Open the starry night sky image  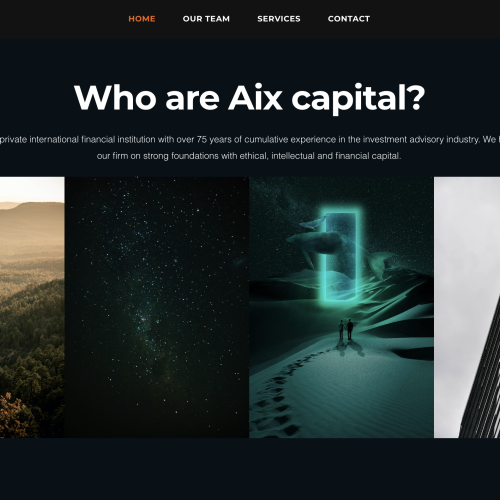[157, 307]
